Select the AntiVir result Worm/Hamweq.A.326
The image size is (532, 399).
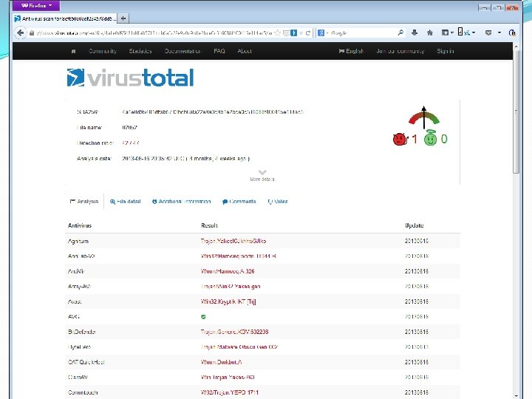228,271
